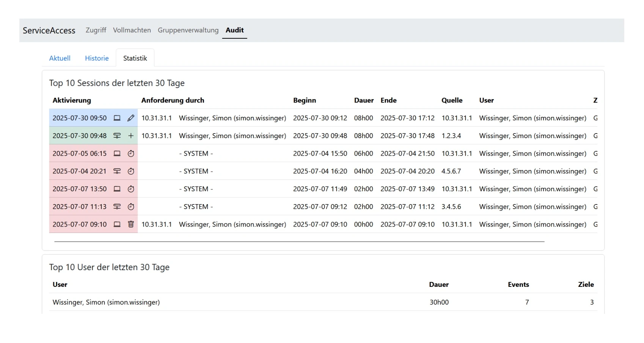
Task: Click laptop icon in 2025-07-07 13:50 row
Action: point(117,189)
